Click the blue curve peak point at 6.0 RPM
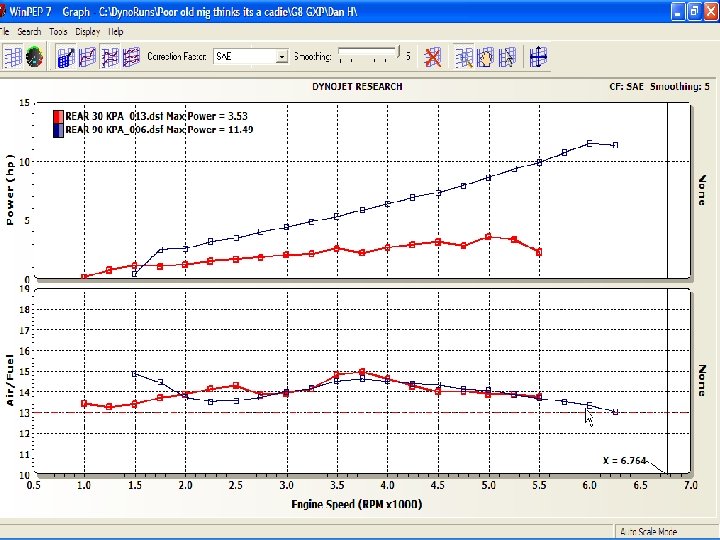Screen dimensions: 720x540 590,144
